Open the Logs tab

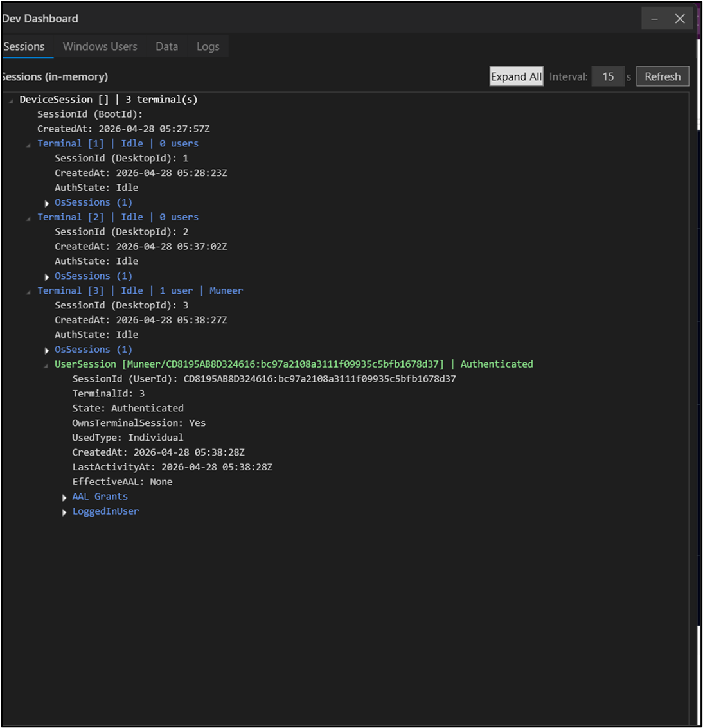(x=208, y=47)
